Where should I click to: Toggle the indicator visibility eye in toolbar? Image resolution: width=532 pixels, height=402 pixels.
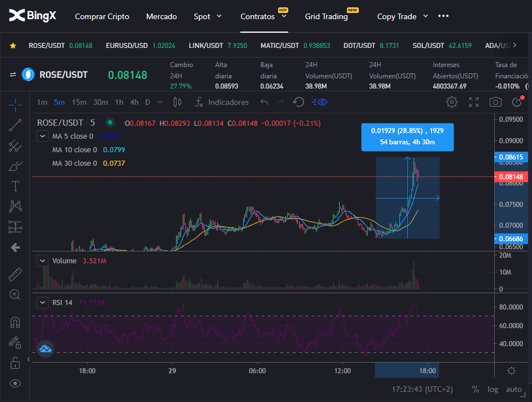(319, 102)
